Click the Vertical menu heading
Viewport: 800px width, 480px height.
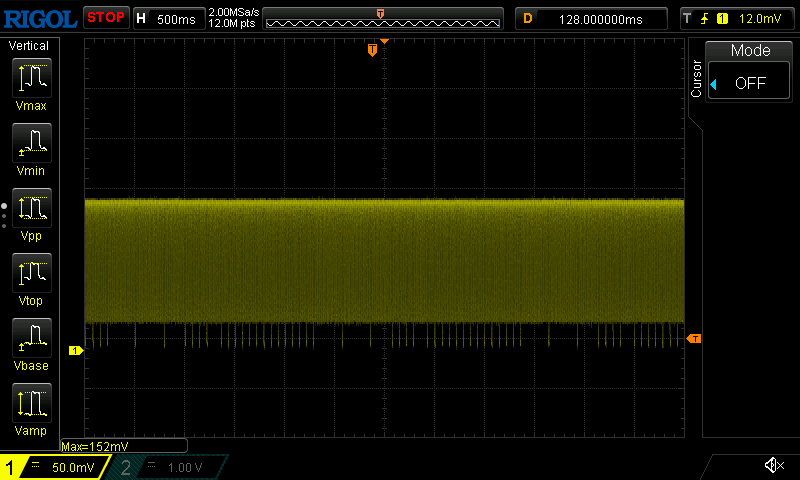pyautogui.click(x=29, y=46)
